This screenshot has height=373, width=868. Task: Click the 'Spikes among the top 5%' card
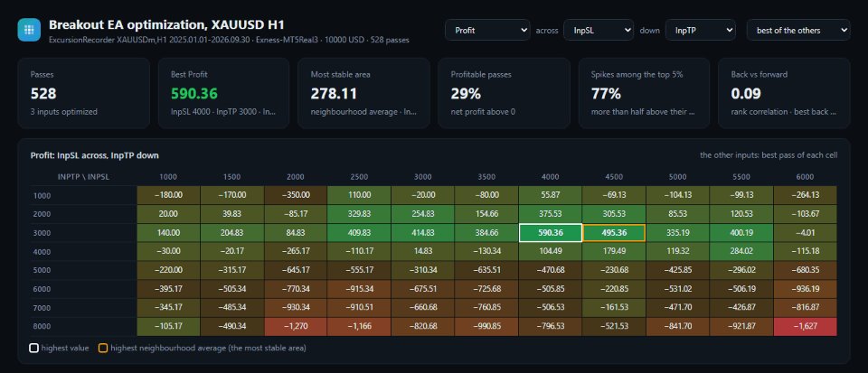644,93
